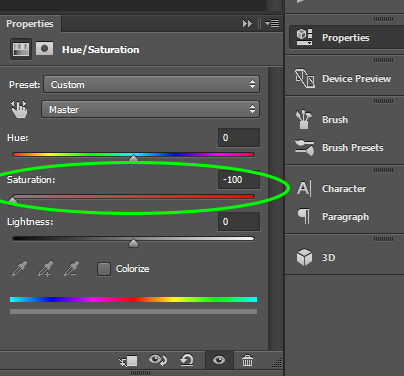Click the Hue value field
The width and height of the screenshot is (404, 376).
(x=239, y=138)
